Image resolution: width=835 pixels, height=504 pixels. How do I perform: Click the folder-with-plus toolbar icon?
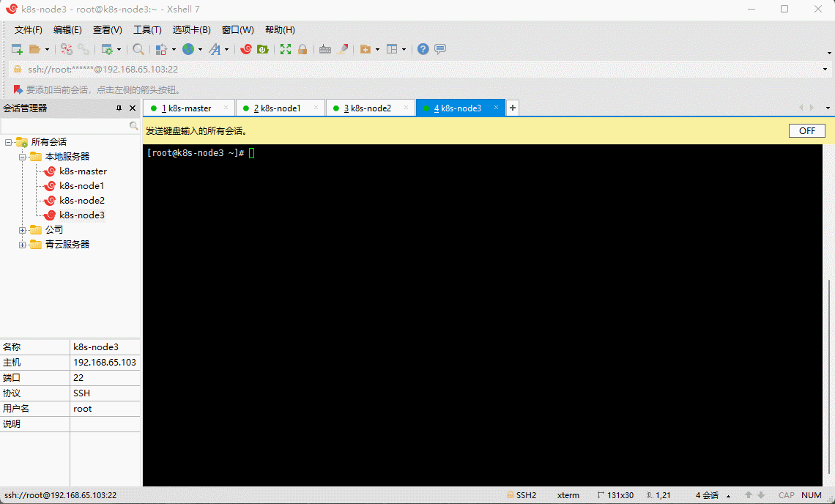365,49
